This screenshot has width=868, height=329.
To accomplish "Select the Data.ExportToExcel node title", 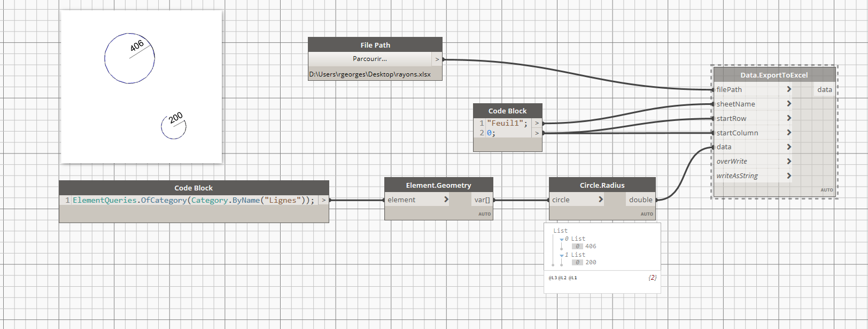I will [773, 75].
